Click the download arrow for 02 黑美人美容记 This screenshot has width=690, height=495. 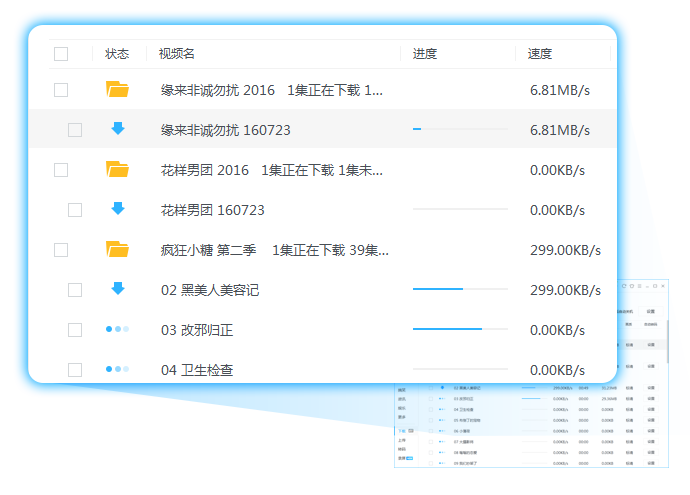pyautogui.click(x=117, y=289)
